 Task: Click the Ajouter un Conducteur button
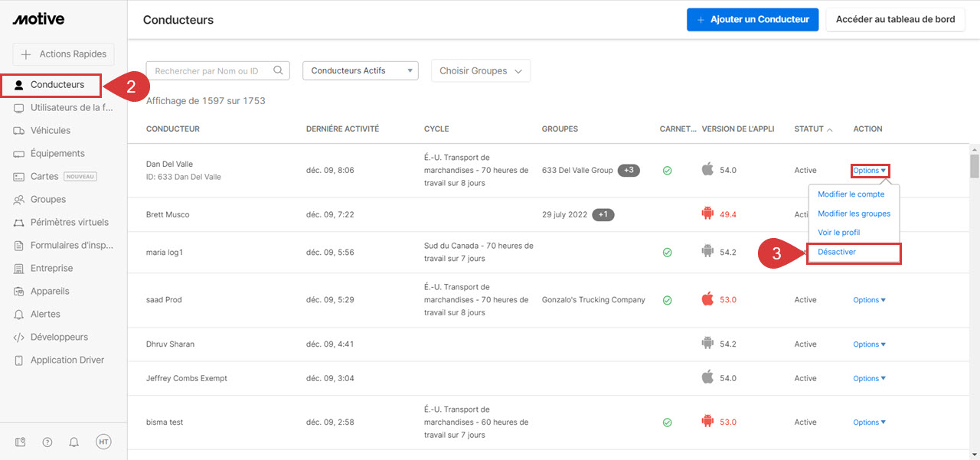tap(753, 20)
